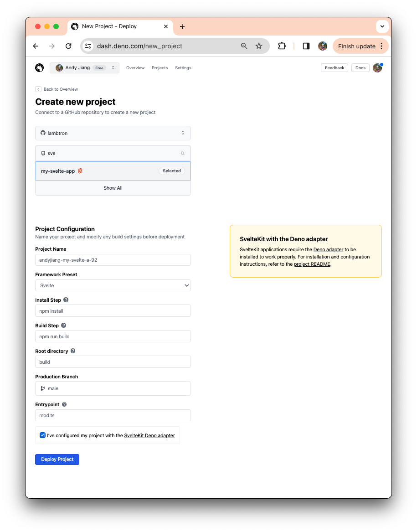The width and height of the screenshot is (417, 532).
Task: Click the Root directory help icon
Action: click(73, 351)
